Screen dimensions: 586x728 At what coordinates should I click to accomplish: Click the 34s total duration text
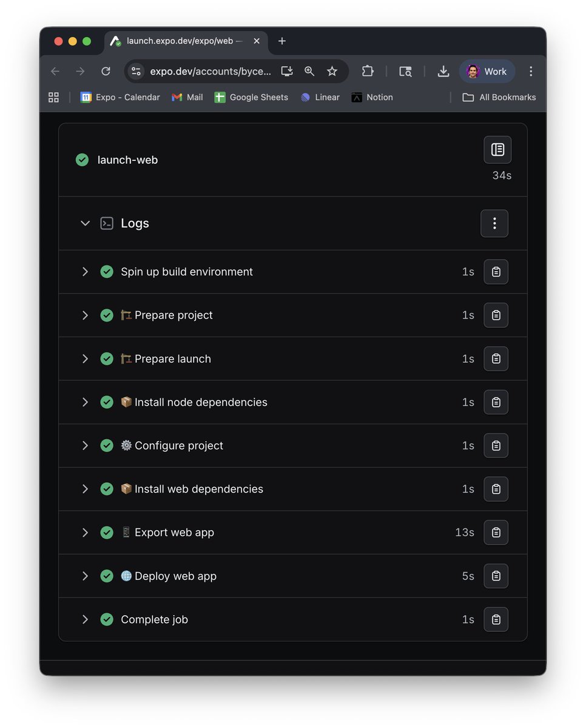(x=502, y=175)
